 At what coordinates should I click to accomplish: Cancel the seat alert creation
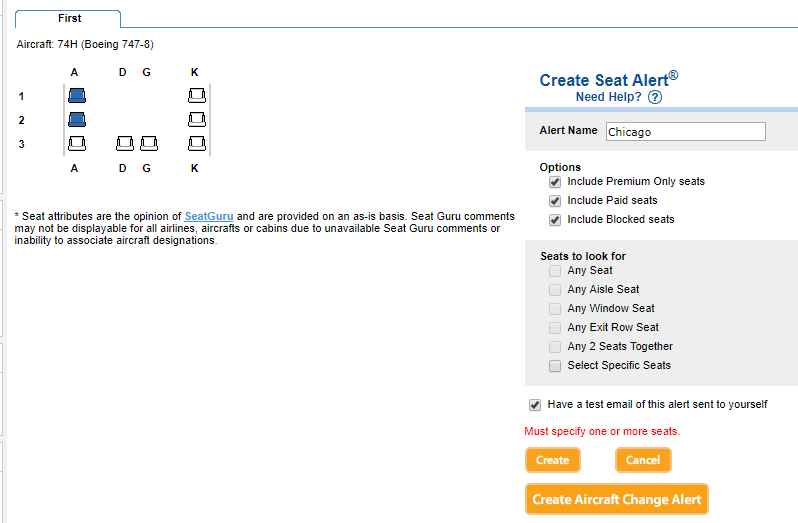643,460
